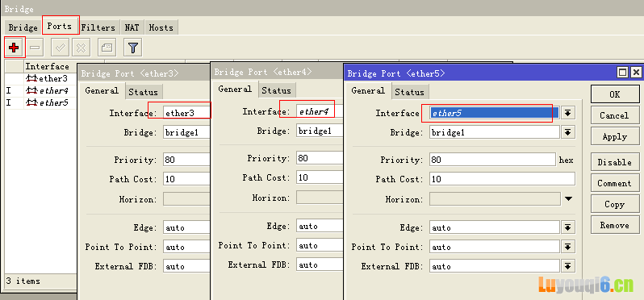The image size is (644, 300).
Task: Click the Comment button
Action: coord(615,183)
